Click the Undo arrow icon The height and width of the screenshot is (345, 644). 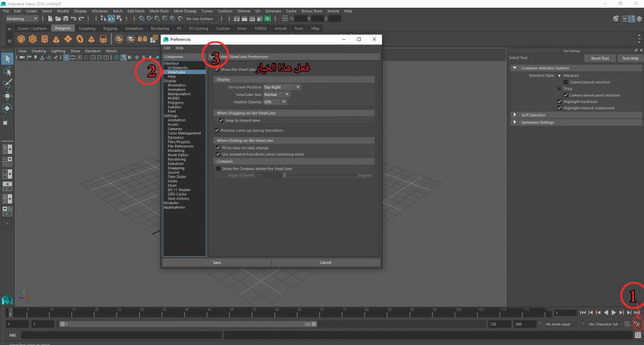click(x=73, y=19)
